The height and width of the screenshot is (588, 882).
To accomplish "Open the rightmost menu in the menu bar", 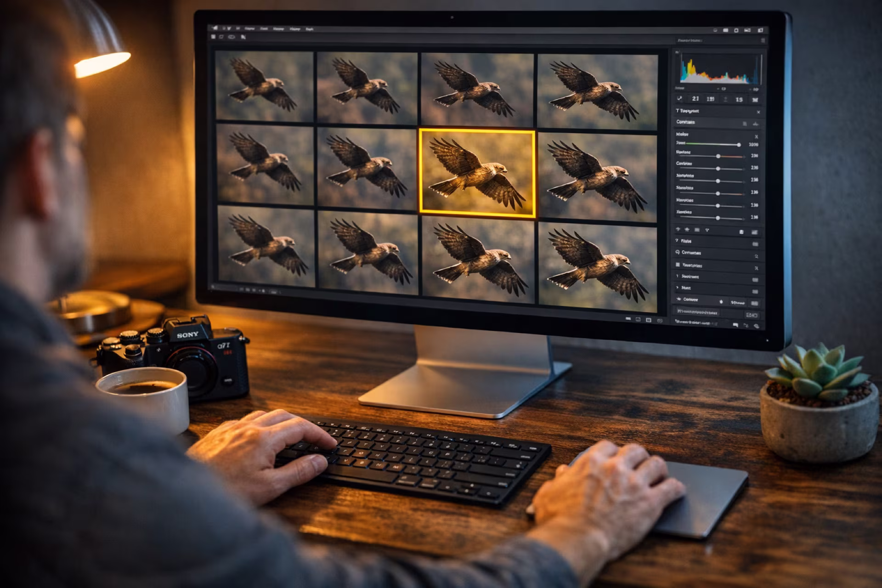I will click(x=310, y=29).
